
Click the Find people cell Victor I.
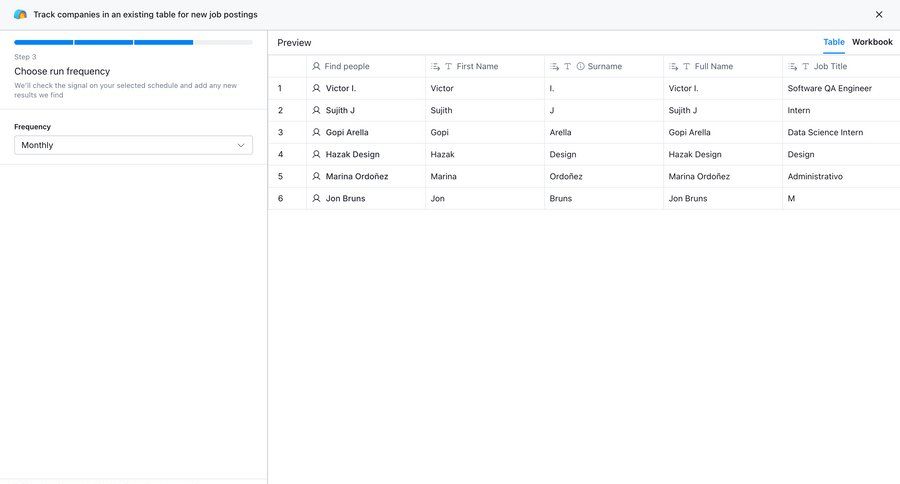[x=366, y=88]
